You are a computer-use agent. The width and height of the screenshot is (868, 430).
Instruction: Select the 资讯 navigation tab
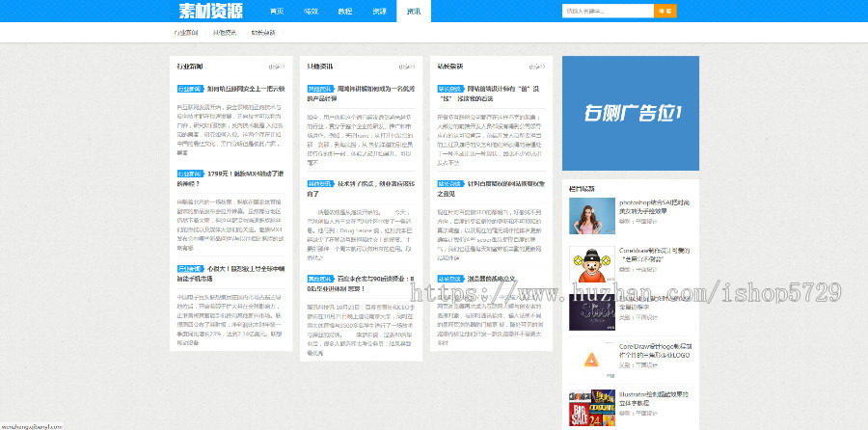pyautogui.click(x=414, y=12)
